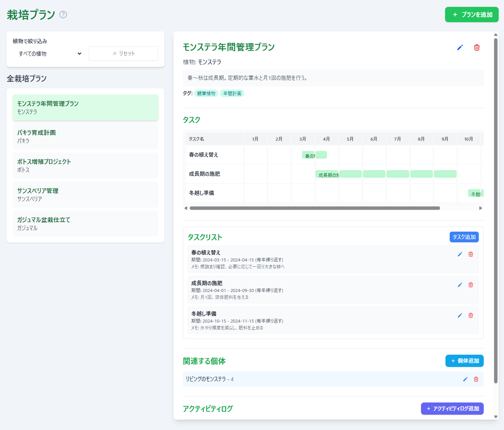The image size is (504, 430).
Task: Delete the 冬越し準備 task in the task list
Action: pyautogui.click(x=471, y=315)
